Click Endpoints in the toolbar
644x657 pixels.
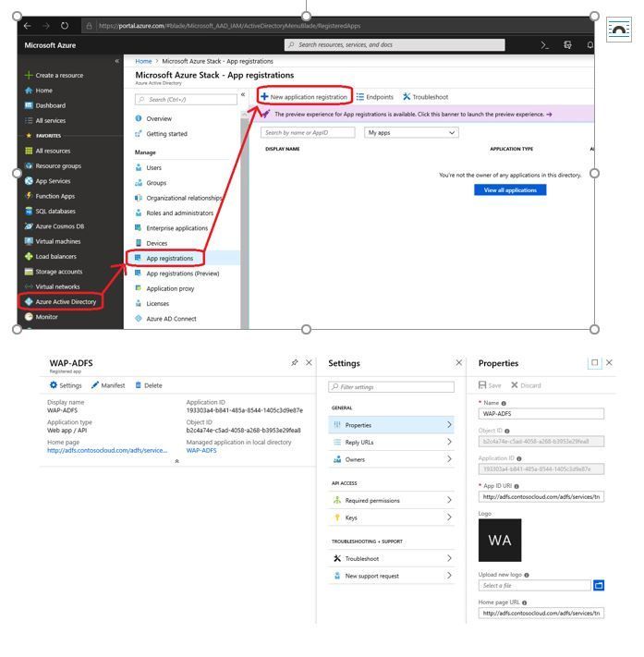(x=375, y=97)
